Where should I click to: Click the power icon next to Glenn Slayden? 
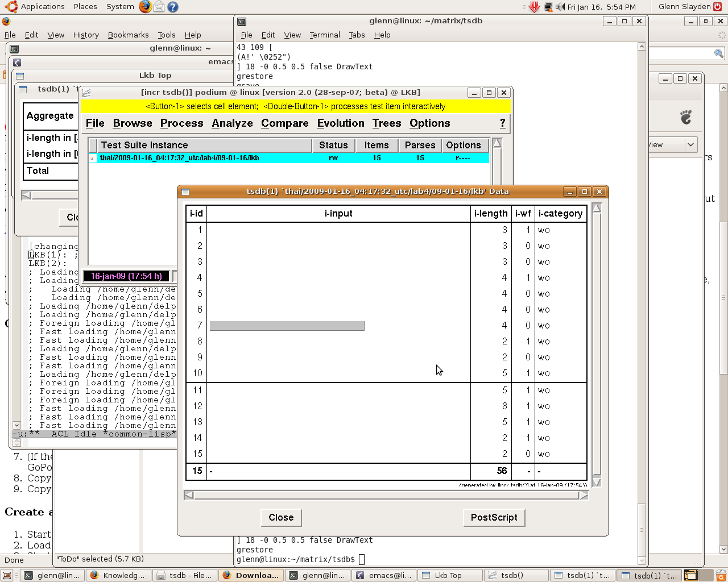(718, 7)
